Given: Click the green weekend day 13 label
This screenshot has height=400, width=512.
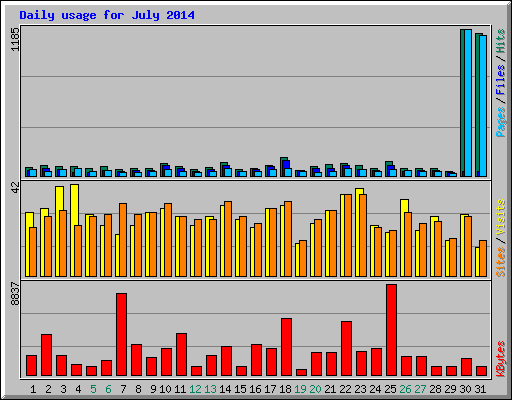Looking at the screenshot, I should [x=210, y=389].
